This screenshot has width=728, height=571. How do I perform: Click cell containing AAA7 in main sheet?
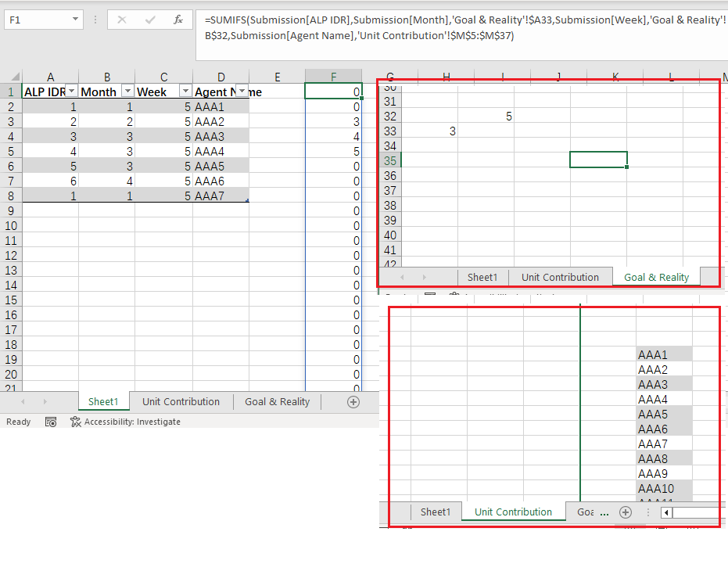click(221, 196)
